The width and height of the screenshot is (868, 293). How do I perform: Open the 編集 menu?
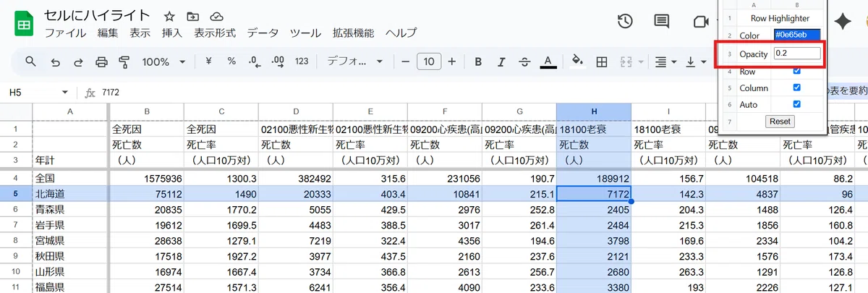tap(108, 33)
